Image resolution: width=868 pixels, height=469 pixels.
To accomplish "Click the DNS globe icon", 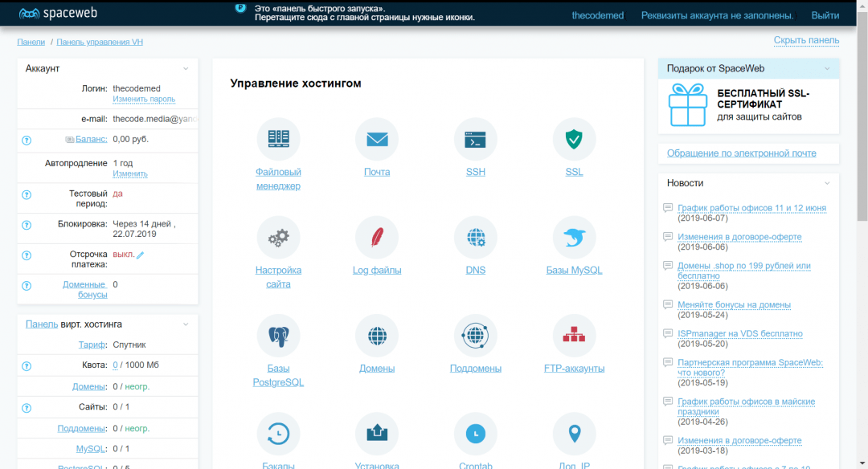I will (476, 238).
